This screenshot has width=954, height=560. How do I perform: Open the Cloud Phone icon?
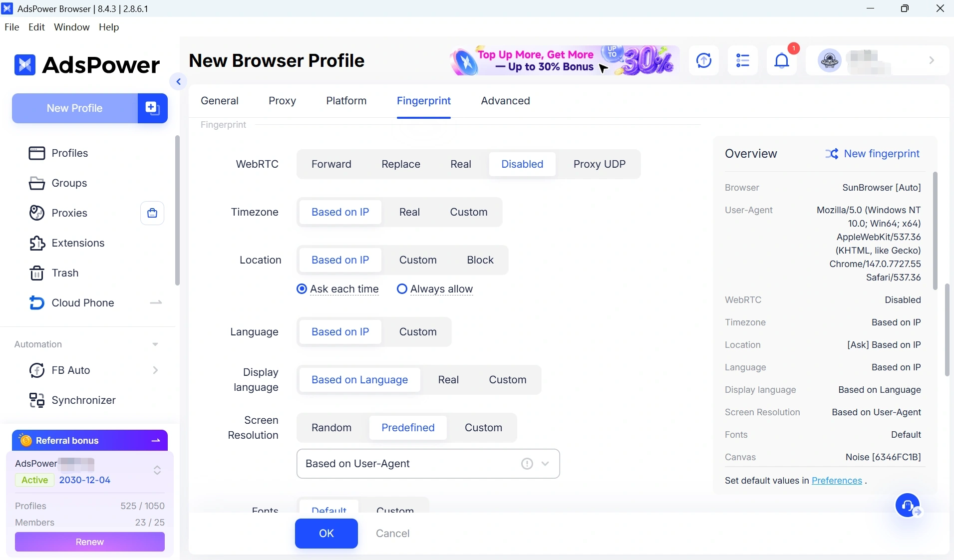[37, 303]
